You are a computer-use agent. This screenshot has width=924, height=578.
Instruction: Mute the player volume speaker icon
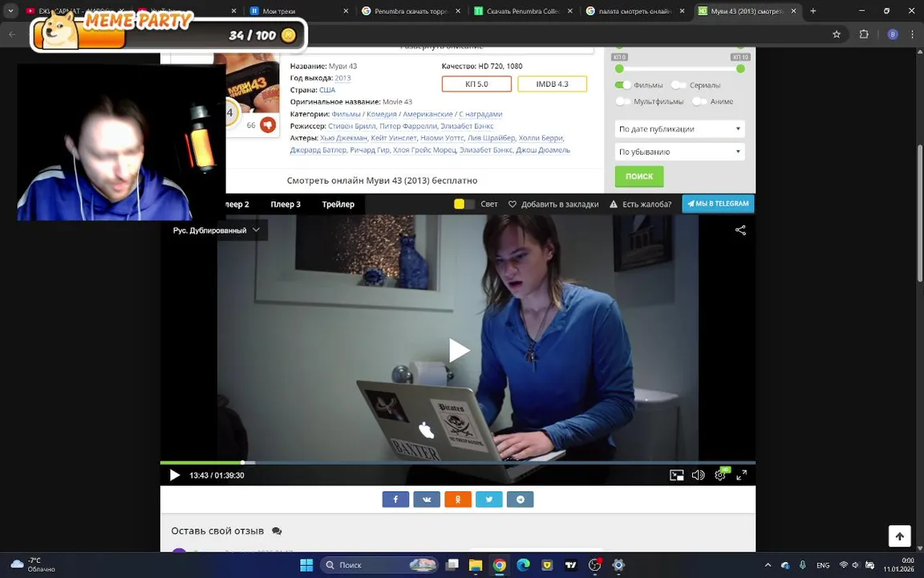[x=699, y=475]
